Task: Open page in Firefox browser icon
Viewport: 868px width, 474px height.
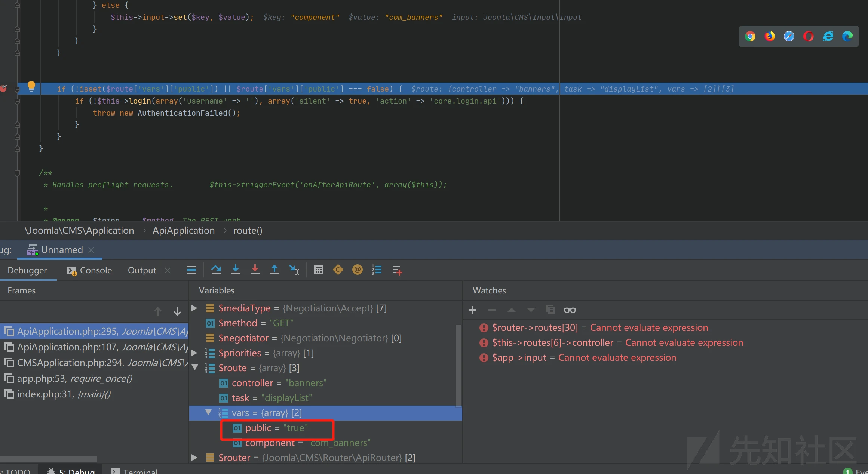Action: [x=770, y=36]
